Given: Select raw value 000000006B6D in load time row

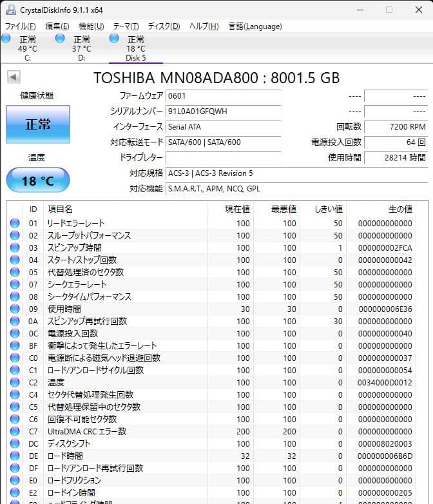Looking at the screenshot, I should coord(385,456).
